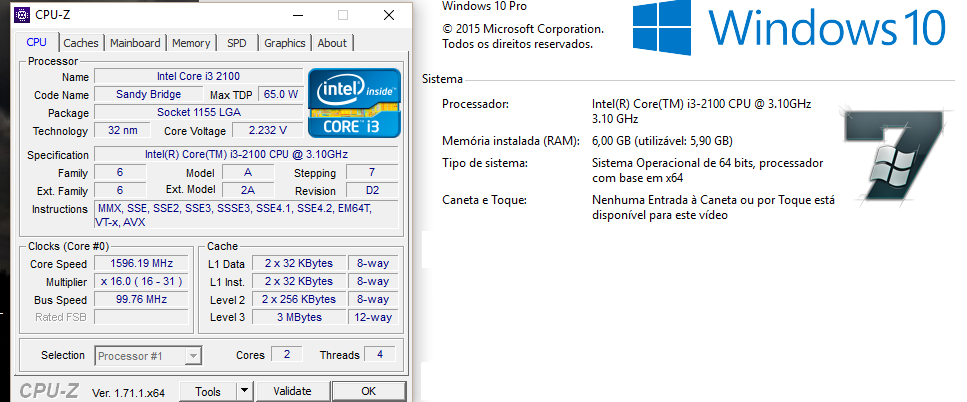The height and width of the screenshot is (402, 967).
Task: Minimize the CPU-Z window
Action: (298, 15)
